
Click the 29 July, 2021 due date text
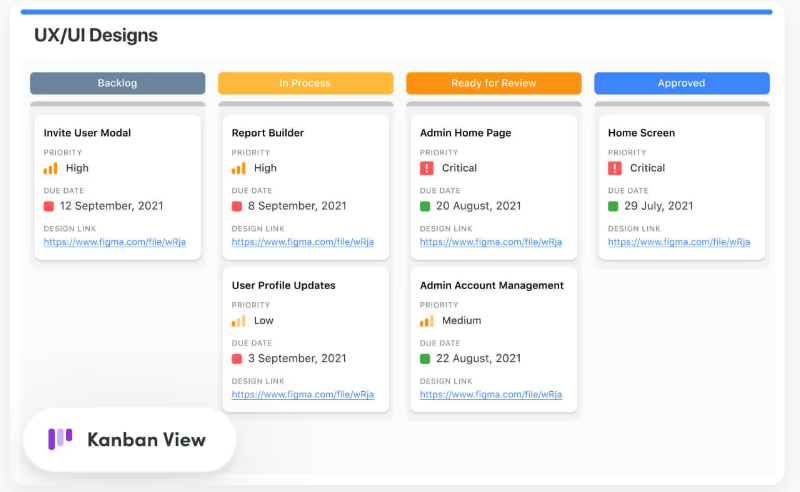click(659, 206)
